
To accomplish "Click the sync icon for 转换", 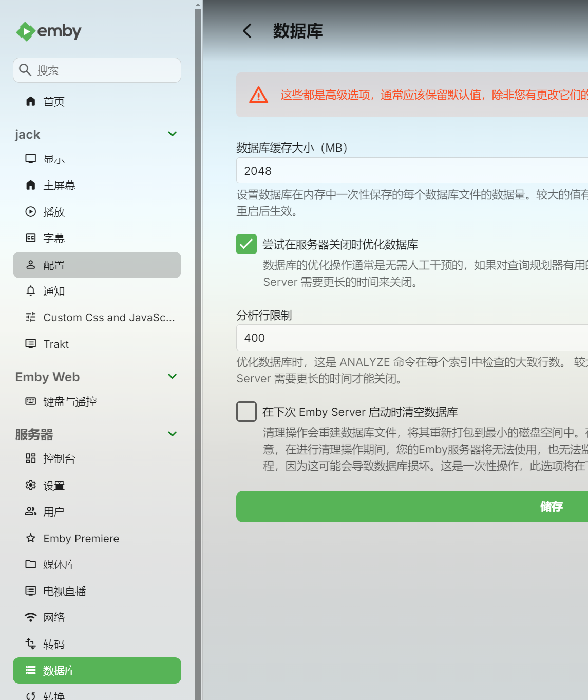I will (31, 696).
